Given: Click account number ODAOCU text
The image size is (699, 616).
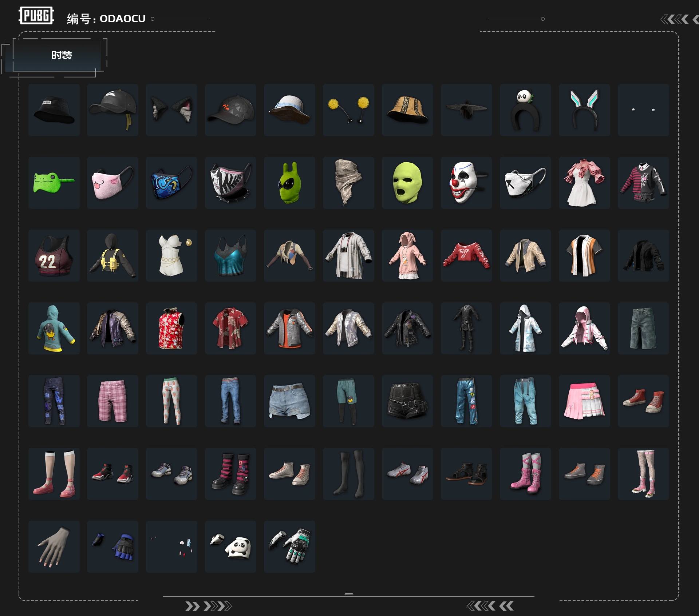Looking at the screenshot, I should pyautogui.click(x=122, y=19).
